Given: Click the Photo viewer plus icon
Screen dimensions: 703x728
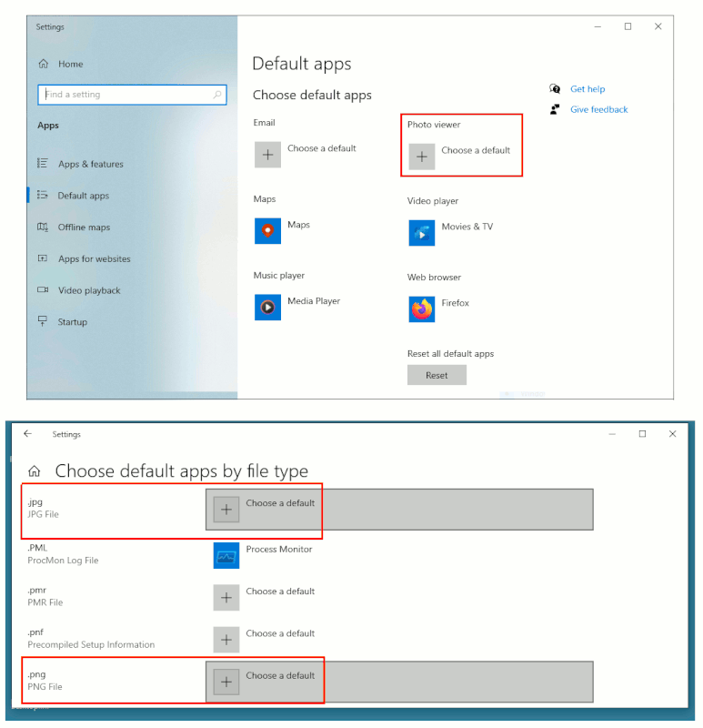Looking at the screenshot, I should pos(422,157).
